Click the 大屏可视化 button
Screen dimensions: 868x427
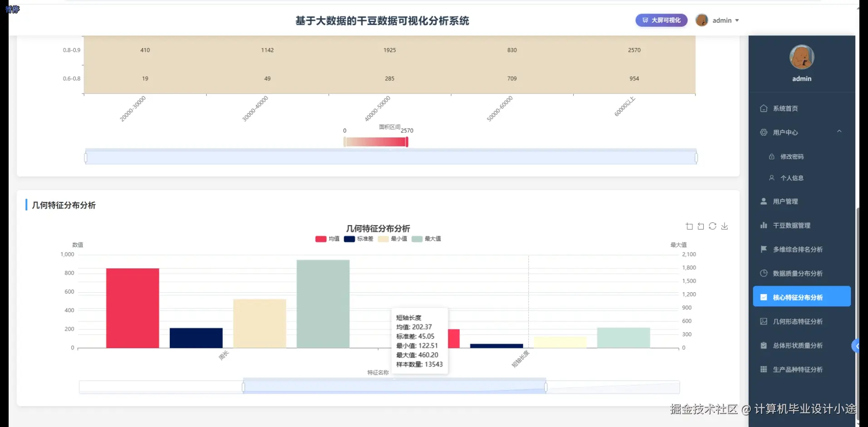(661, 20)
